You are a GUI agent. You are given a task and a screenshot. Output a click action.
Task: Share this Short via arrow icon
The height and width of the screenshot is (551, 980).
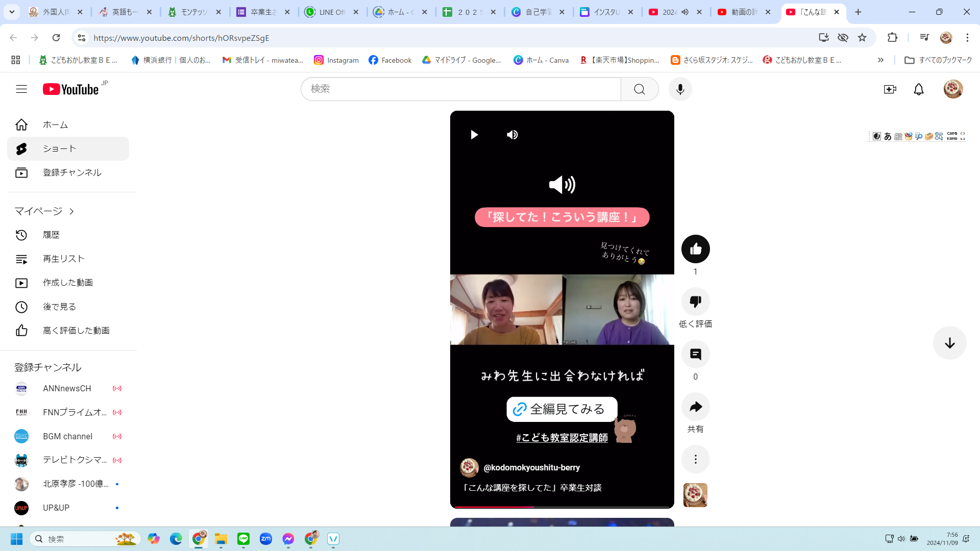[695, 407]
